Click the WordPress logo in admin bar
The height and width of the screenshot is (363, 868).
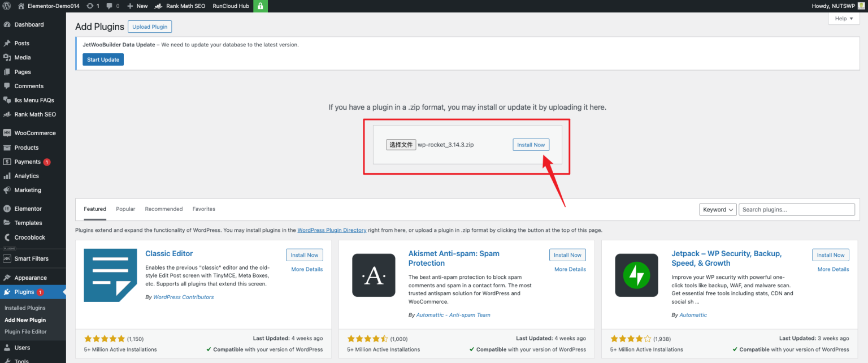7,6
